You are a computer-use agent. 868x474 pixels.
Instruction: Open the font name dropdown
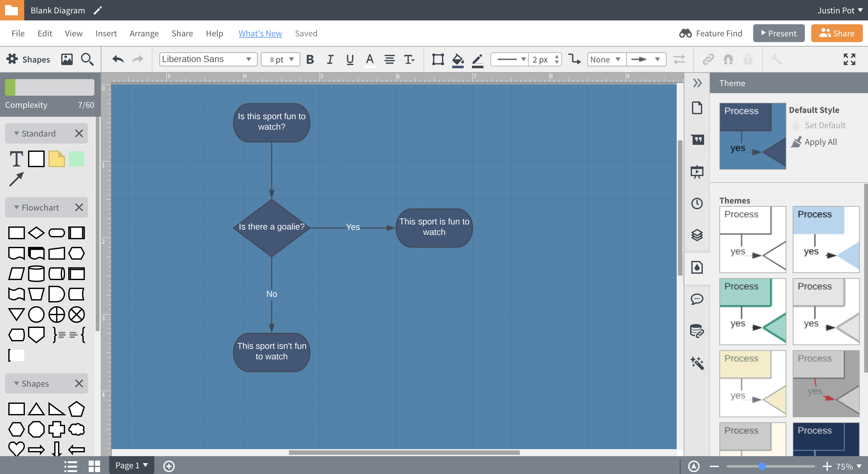pyautogui.click(x=207, y=59)
